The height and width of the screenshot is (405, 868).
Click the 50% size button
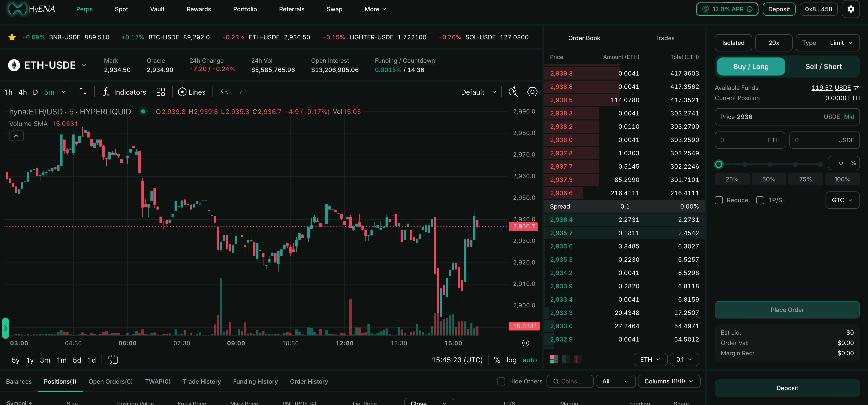coord(769,179)
